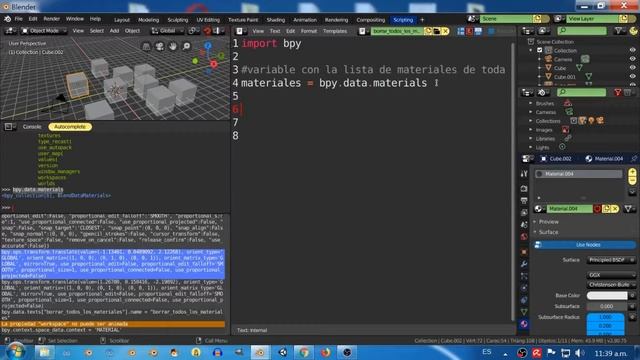Open the viewport Add menu

(x=114, y=31)
